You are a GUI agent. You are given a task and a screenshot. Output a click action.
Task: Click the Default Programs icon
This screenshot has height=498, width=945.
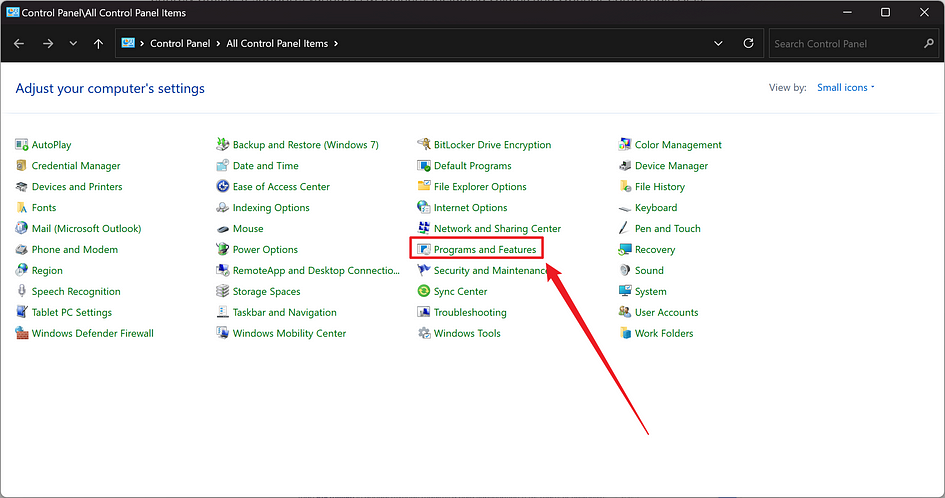click(x=424, y=166)
